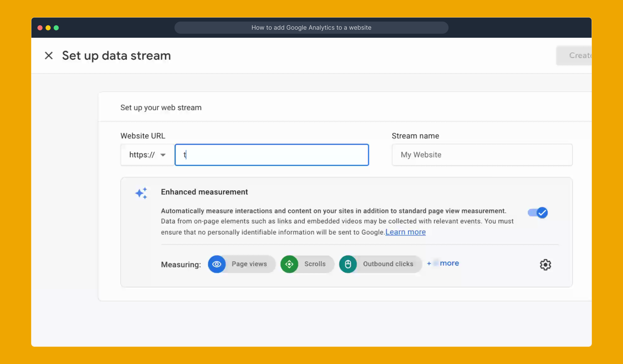Click the dropdown arrow beside https://
623x364 pixels.
(163, 155)
